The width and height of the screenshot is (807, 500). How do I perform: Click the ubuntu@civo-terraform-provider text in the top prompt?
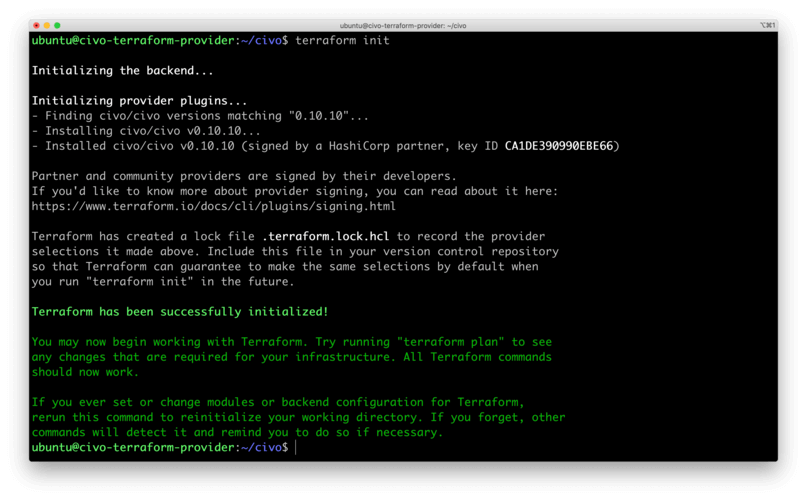tap(134, 40)
